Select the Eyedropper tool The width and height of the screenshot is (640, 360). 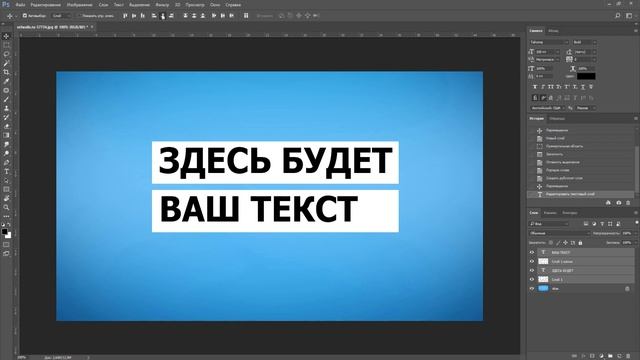pos(6,81)
